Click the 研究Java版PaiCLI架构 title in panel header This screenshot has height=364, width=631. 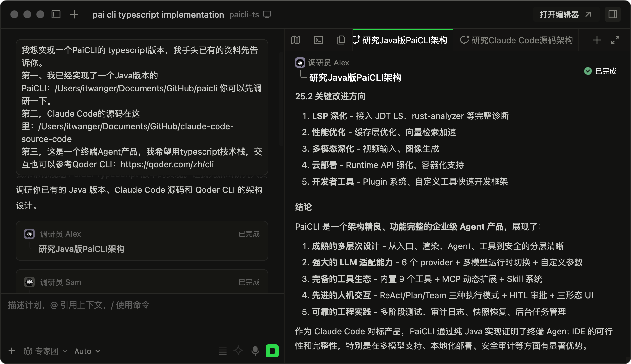tap(355, 77)
